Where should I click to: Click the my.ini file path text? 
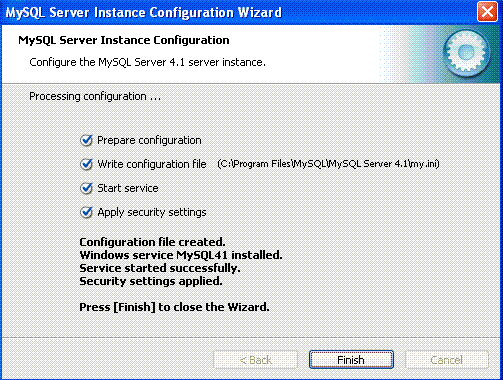click(x=328, y=164)
